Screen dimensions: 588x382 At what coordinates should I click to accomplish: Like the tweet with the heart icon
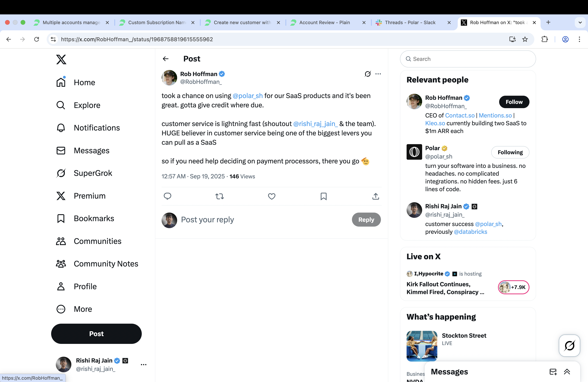[x=271, y=196]
